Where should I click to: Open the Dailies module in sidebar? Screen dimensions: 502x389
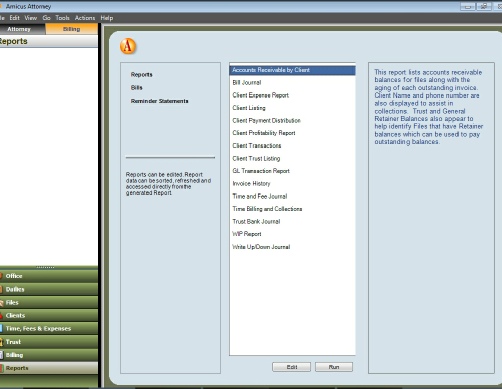[49, 289]
